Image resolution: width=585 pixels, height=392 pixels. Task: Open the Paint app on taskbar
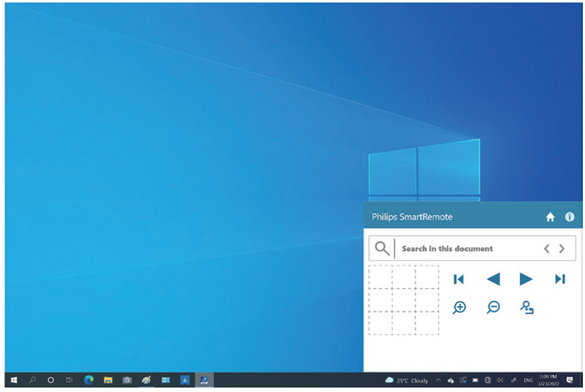pyautogui.click(x=146, y=380)
